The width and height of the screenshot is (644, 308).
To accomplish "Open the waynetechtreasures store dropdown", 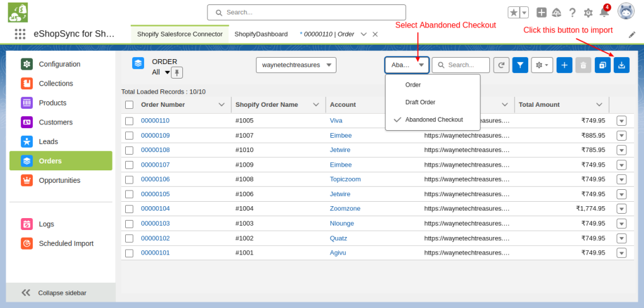I will coord(296,65).
